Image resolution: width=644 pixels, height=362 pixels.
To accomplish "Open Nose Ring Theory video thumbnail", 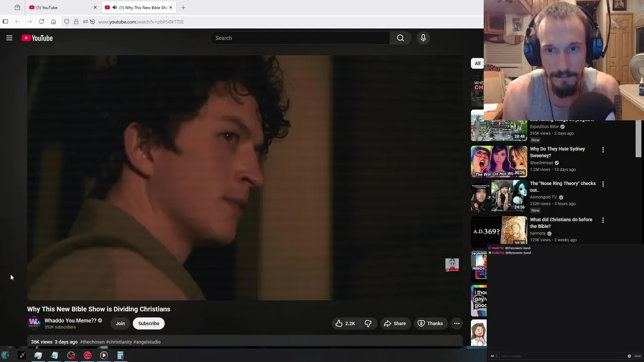I will [x=499, y=196].
